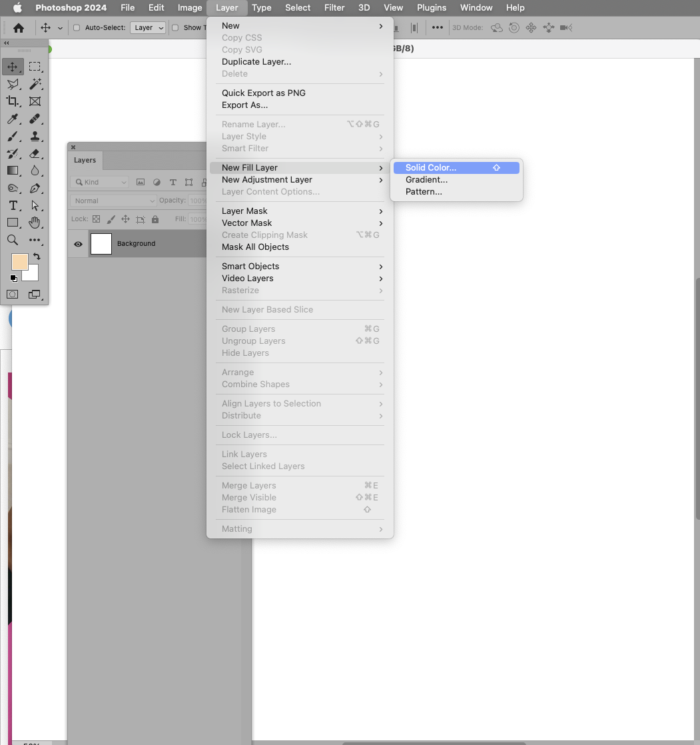
Task: Select the Clone Stamp tool
Action: [x=35, y=136]
